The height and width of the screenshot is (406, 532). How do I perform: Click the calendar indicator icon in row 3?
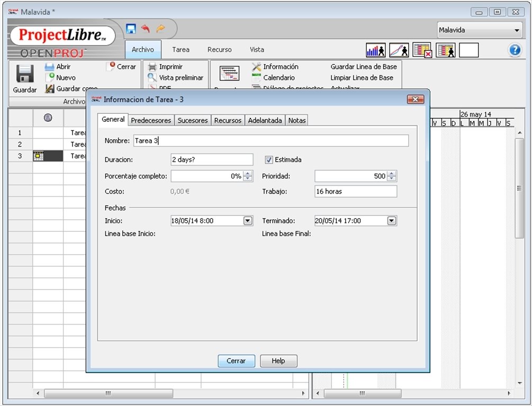[x=38, y=156]
